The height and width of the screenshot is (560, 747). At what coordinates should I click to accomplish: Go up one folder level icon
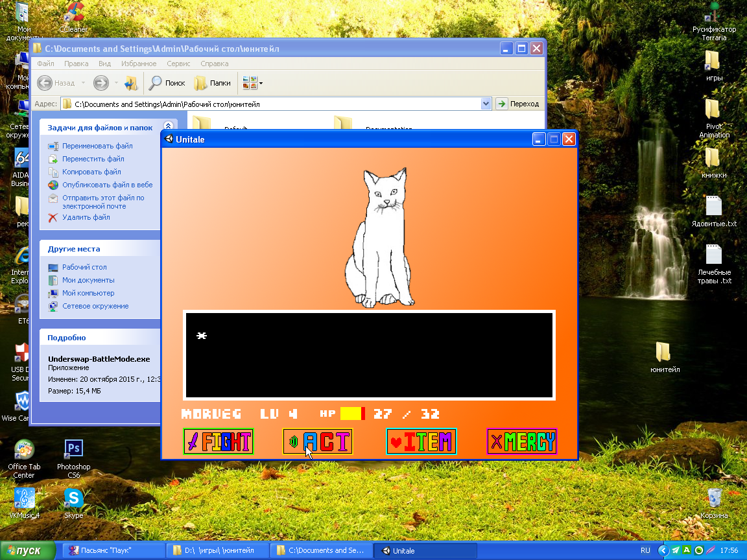coord(130,83)
